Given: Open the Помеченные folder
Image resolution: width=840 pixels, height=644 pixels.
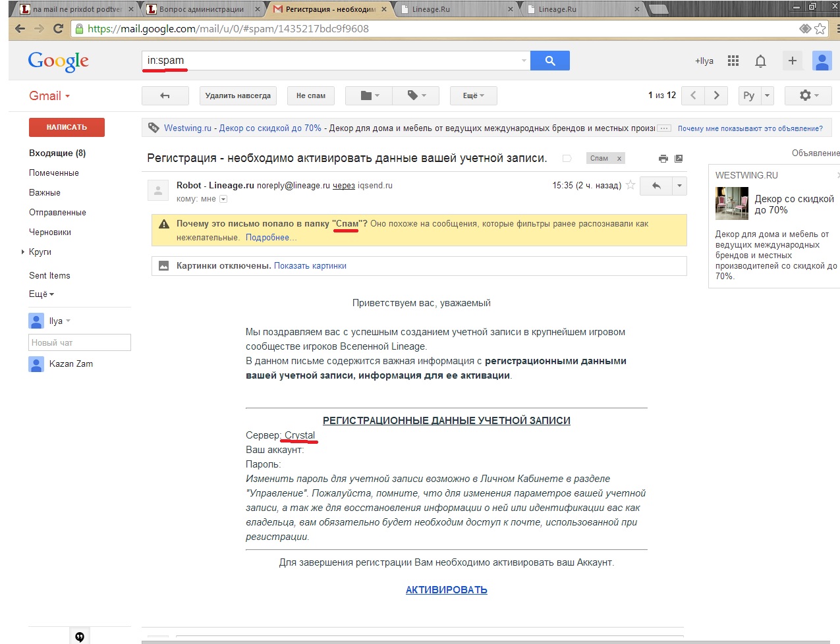Looking at the screenshot, I should click(54, 173).
